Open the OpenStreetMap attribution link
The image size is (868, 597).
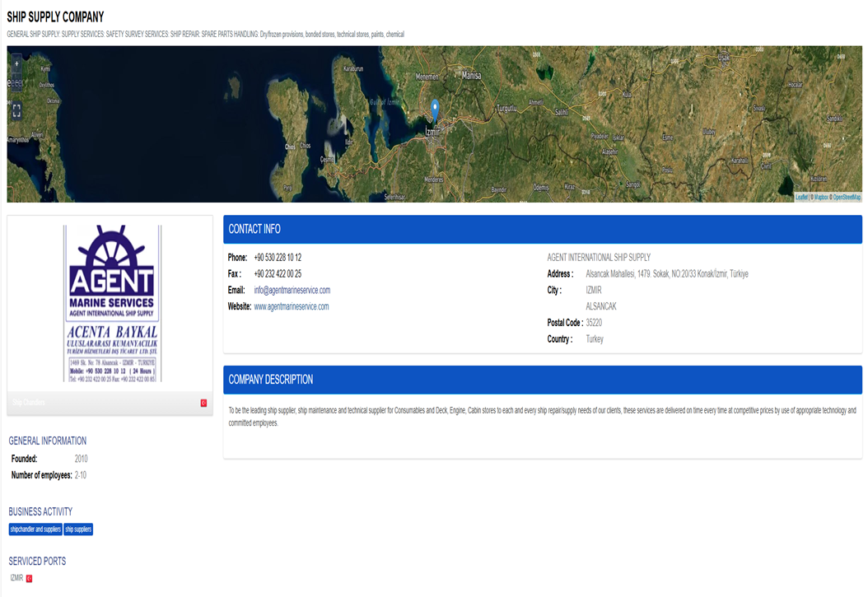point(847,198)
